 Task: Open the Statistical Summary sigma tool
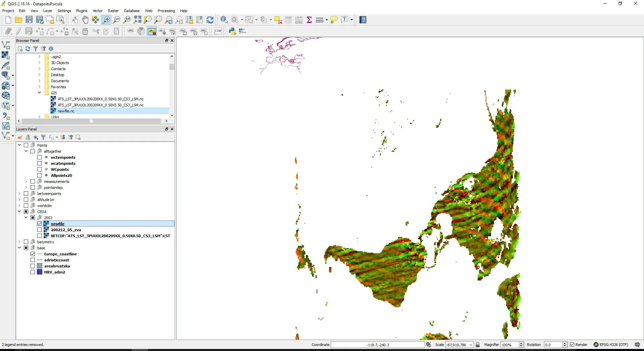click(309, 20)
